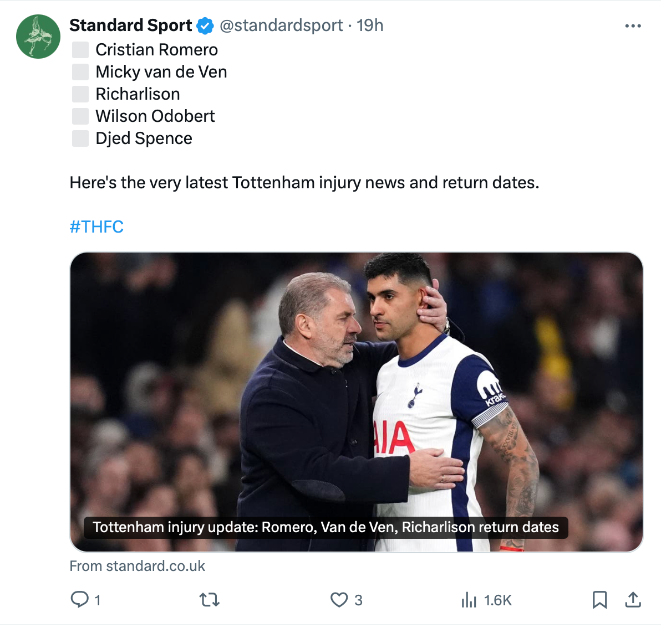This screenshot has width=661, height=628.
Task: Click the box beside Micky van de Ven
Action: tap(80, 72)
